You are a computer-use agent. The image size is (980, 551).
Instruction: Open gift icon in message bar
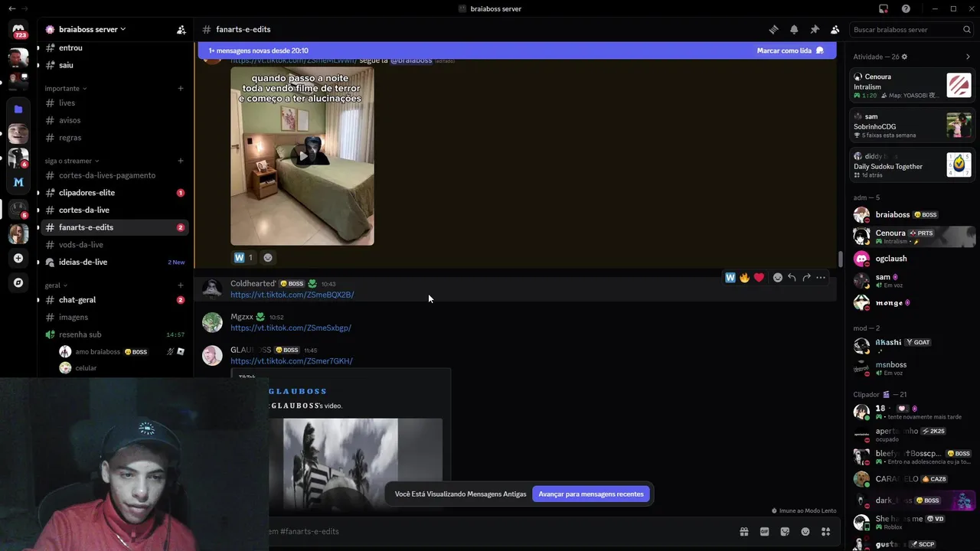click(x=743, y=531)
